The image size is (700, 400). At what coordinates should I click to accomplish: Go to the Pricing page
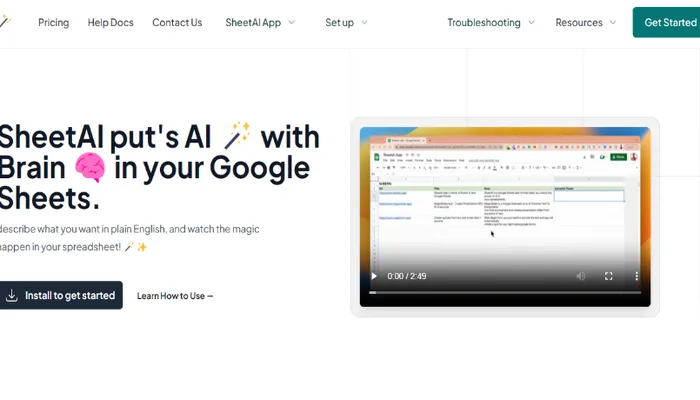(x=53, y=22)
